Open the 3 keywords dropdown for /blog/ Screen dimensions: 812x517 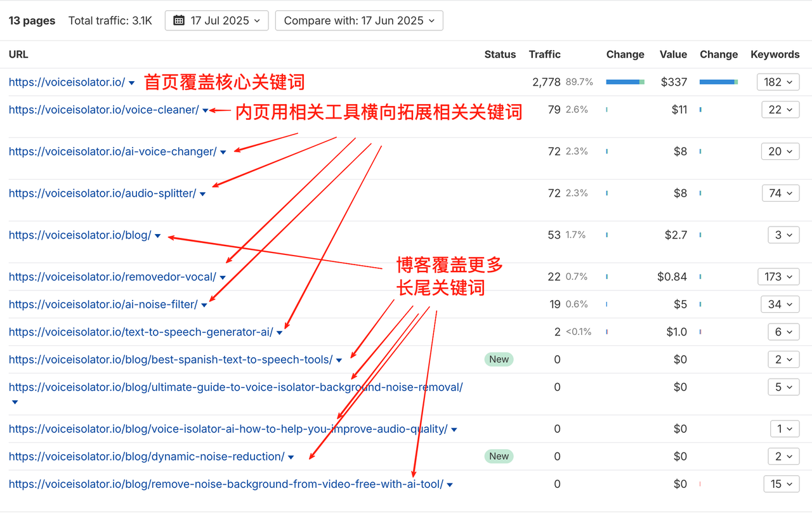[784, 235]
